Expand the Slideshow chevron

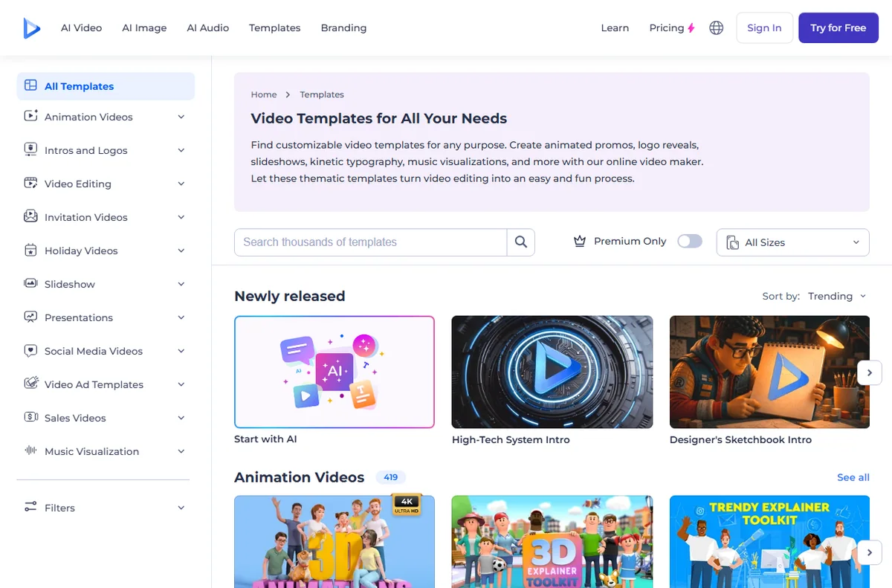tap(181, 284)
